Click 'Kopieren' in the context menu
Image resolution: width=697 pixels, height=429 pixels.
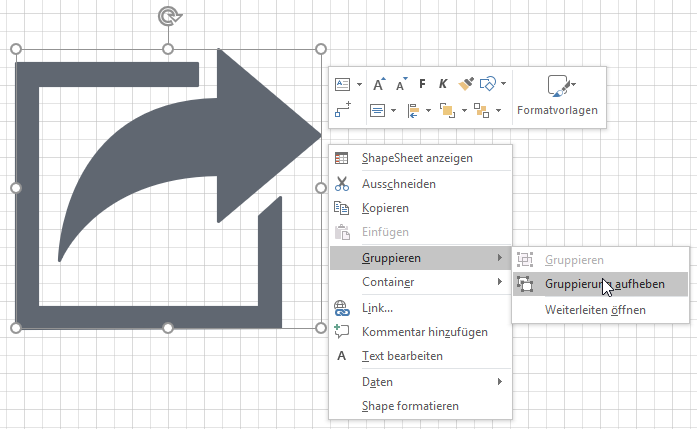click(x=385, y=208)
